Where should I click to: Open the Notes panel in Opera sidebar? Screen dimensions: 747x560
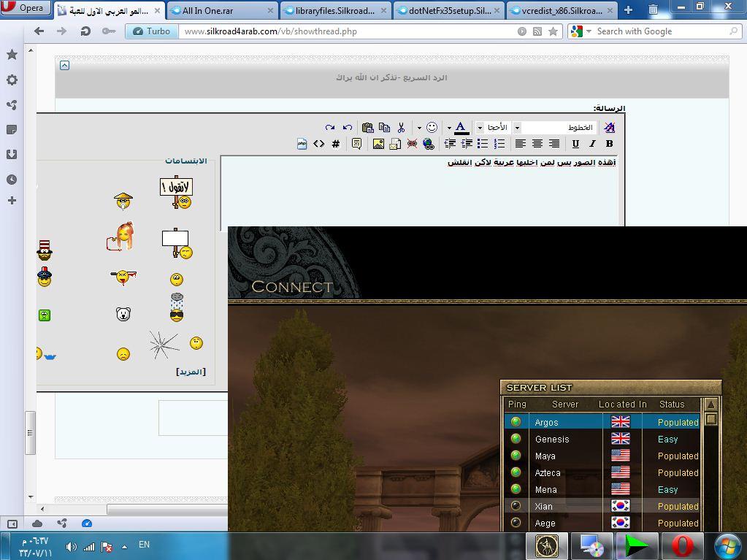tap(12, 129)
